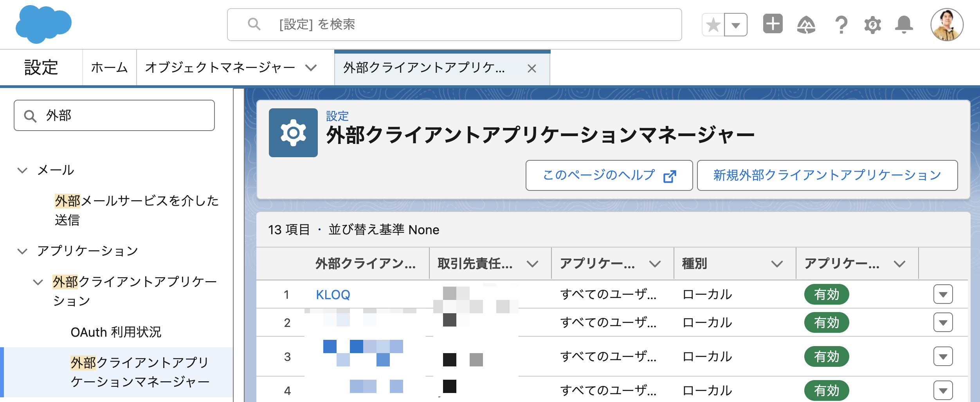Collapse the メール section chevron

pos(22,170)
